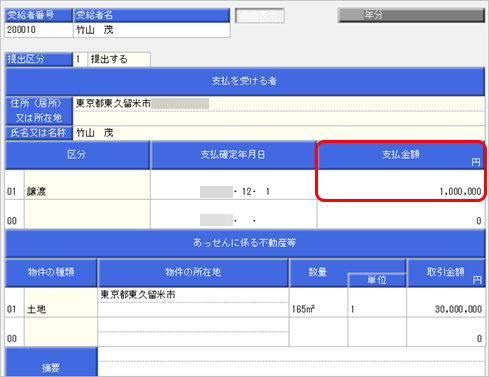
Task: Click the 単位 sub-header
Action: pyautogui.click(x=377, y=280)
